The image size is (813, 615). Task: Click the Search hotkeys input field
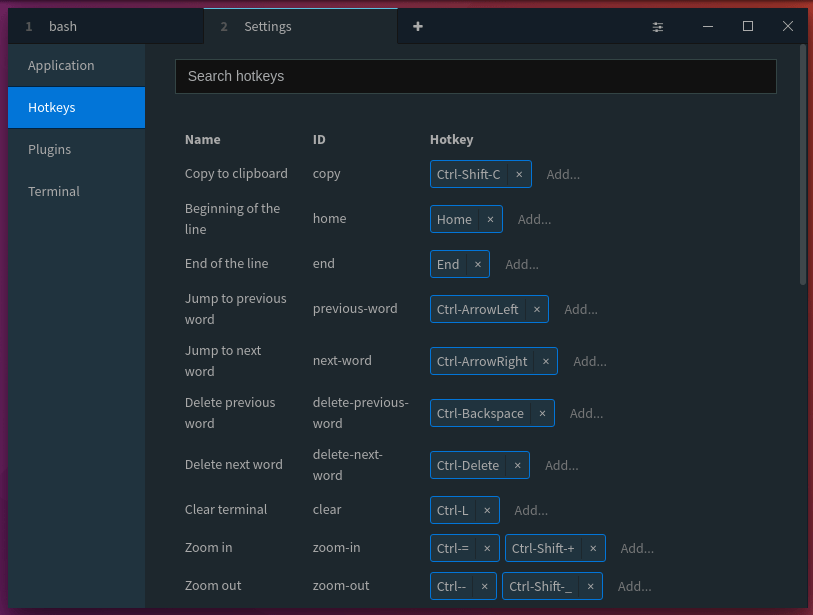pyautogui.click(x=475, y=76)
